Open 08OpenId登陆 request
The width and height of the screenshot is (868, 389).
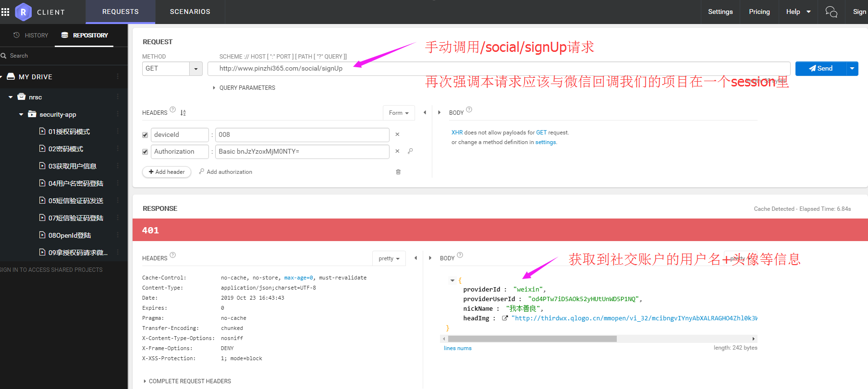[x=70, y=235]
